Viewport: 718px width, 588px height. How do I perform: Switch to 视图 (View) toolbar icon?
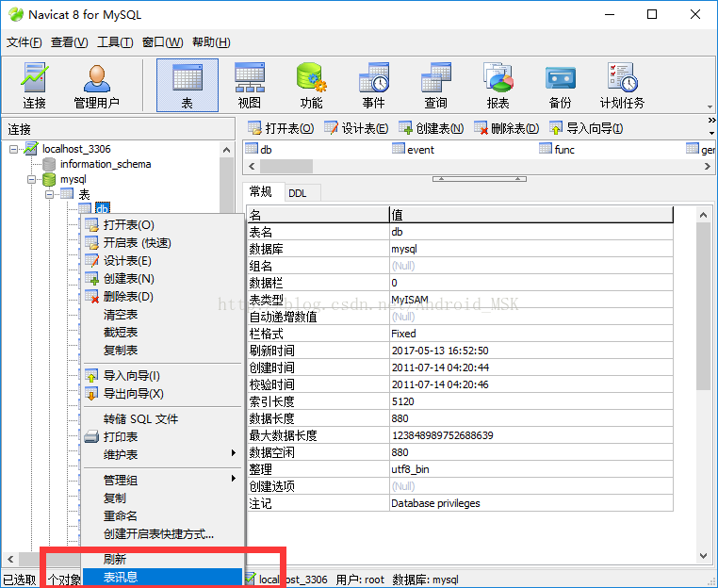coord(250,85)
